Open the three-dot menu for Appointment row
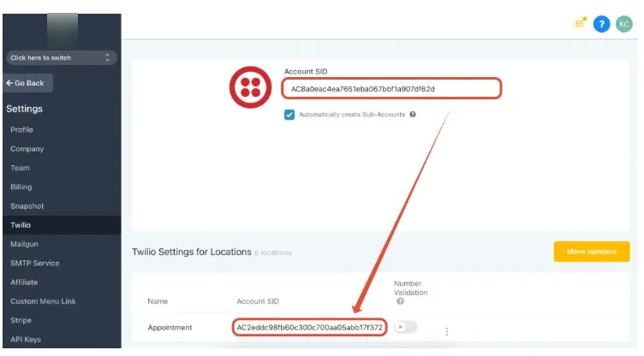 click(446, 331)
